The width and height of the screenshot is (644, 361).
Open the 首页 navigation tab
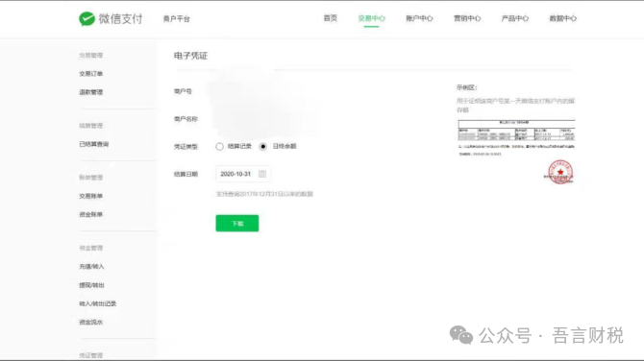click(x=331, y=18)
